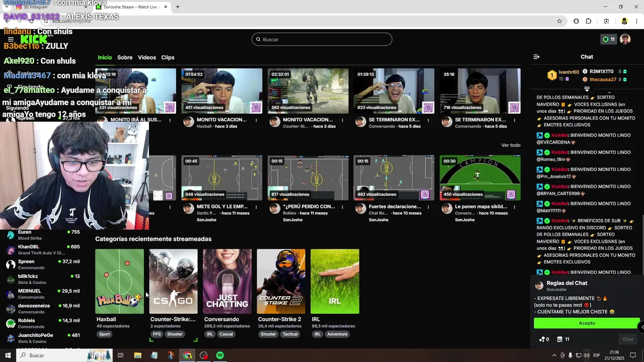Focus the Buscar search field on Kick
Viewport: 644px width, 362px height.
click(x=322, y=39)
